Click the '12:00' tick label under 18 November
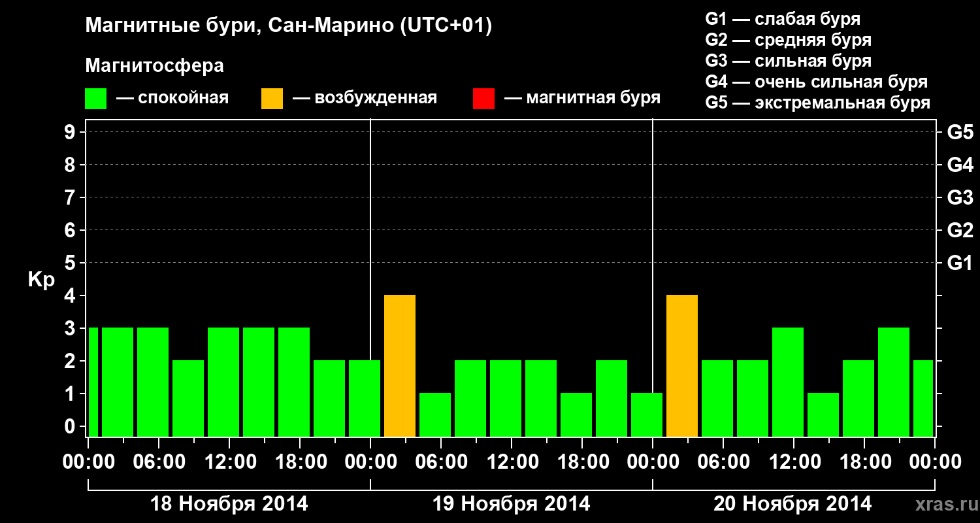Image resolution: width=980 pixels, height=523 pixels. [x=231, y=462]
